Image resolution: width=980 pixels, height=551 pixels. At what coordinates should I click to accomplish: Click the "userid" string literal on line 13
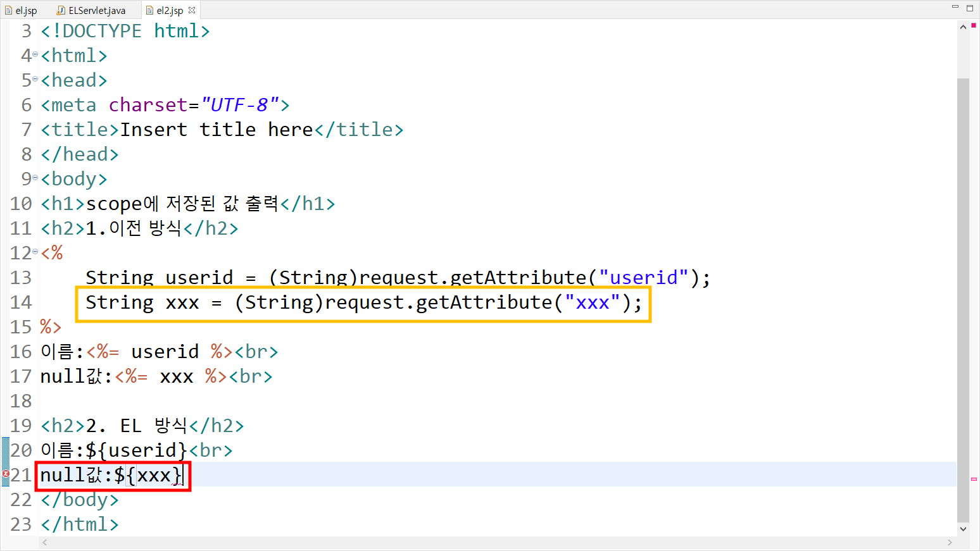(x=643, y=278)
